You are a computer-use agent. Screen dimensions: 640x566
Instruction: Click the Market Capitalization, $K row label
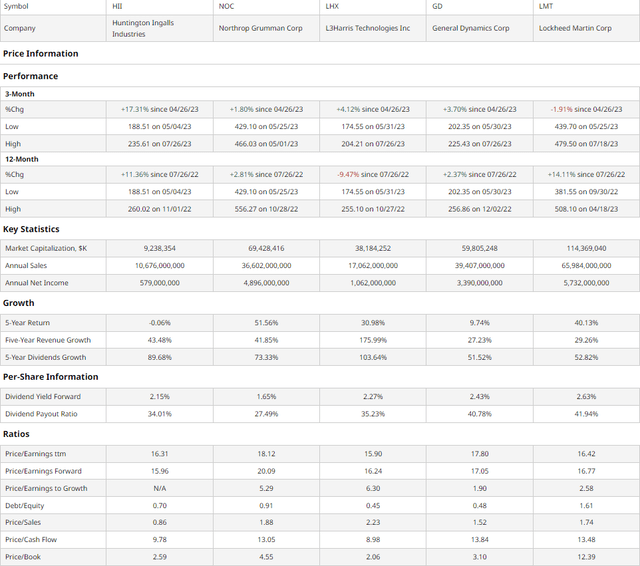[x=46, y=248]
